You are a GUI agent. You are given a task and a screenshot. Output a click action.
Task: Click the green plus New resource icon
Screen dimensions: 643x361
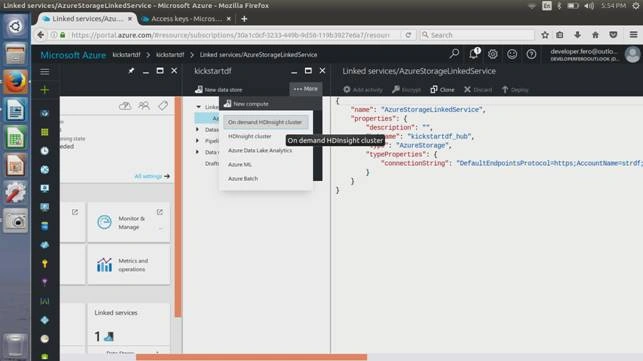(x=45, y=90)
